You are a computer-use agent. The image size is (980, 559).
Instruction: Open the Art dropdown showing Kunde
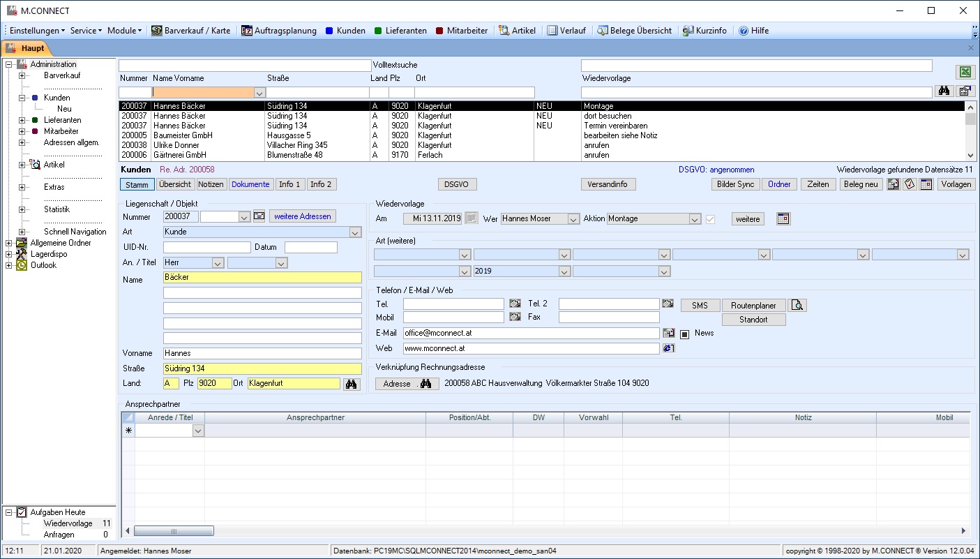pyautogui.click(x=355, y=232)
